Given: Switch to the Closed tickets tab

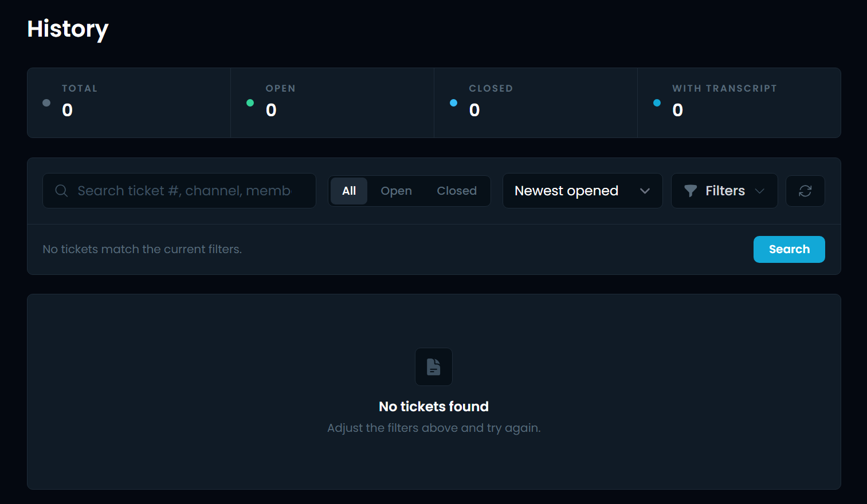Looking at the screenshot, I should [457, 191].
